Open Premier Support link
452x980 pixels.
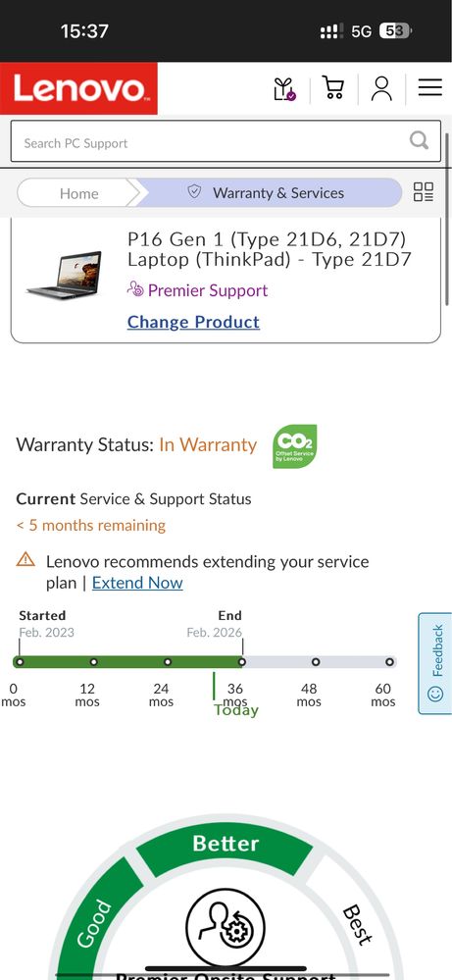click(197, 290)
